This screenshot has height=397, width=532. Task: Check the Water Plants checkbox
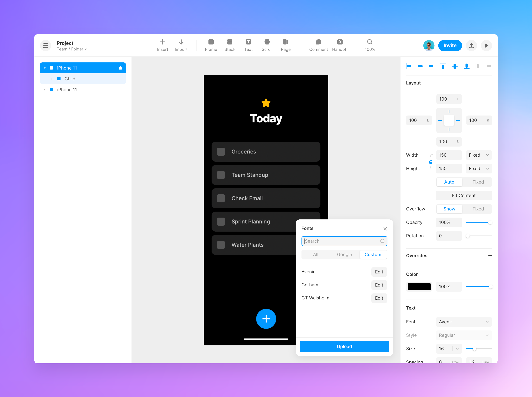tap(221, 245)
